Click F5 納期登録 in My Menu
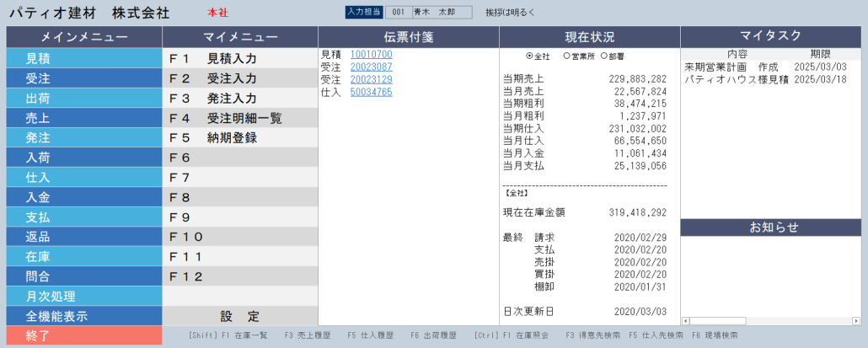This screenshot has width=868, height=348. point(239,137)
